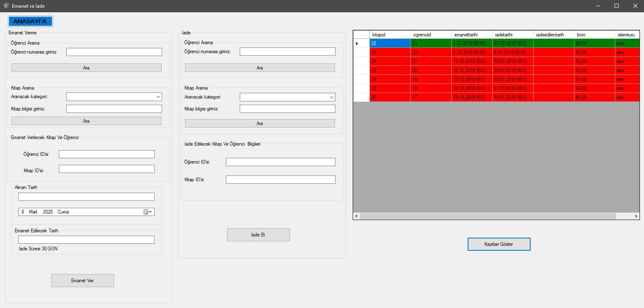The image size is (644, 308).
Task: Select iadetarihi cell '31.12.2018'
Action: 513,43
